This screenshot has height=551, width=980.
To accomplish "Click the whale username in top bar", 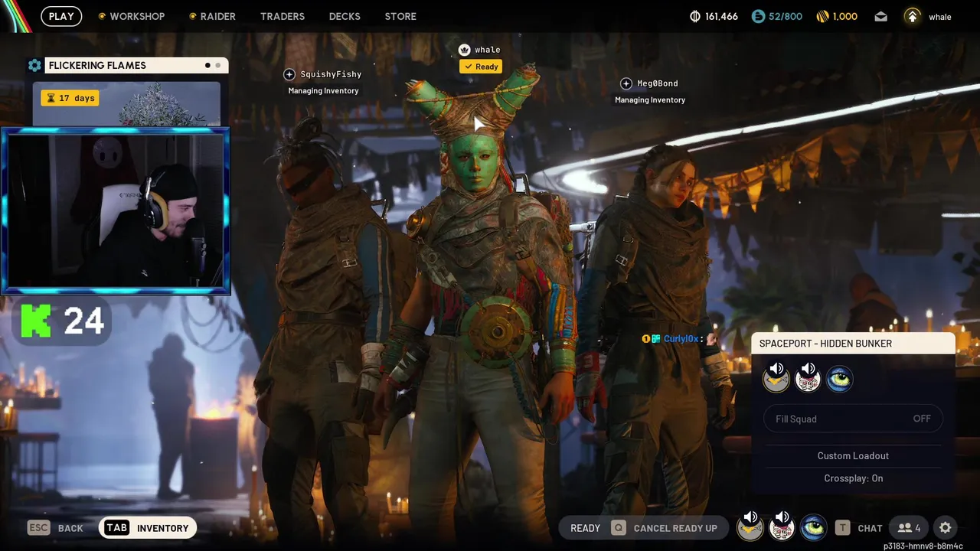I will (940, 17).
